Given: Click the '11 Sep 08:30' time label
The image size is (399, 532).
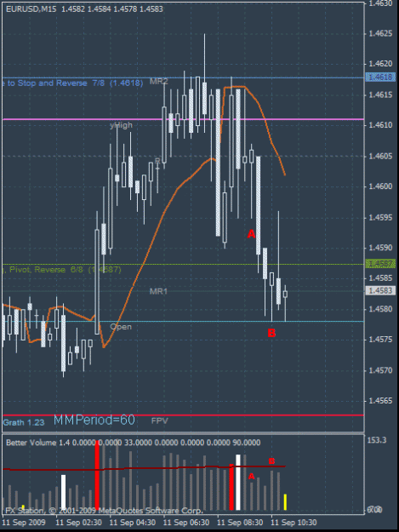Looking at the screenshot, I should (240, 522).
